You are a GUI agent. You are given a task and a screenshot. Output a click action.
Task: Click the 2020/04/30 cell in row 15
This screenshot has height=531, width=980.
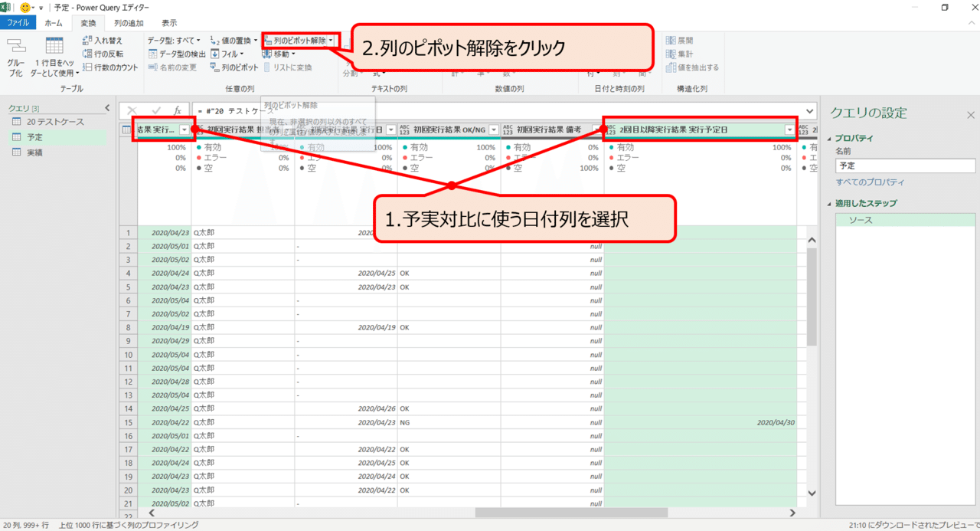(701, 422)
